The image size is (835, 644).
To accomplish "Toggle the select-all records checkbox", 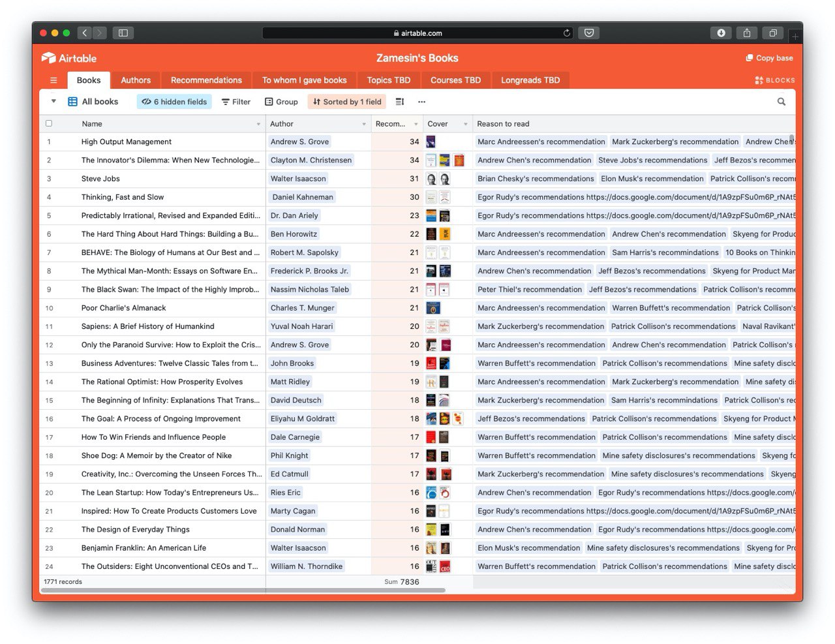I will 49,123.
